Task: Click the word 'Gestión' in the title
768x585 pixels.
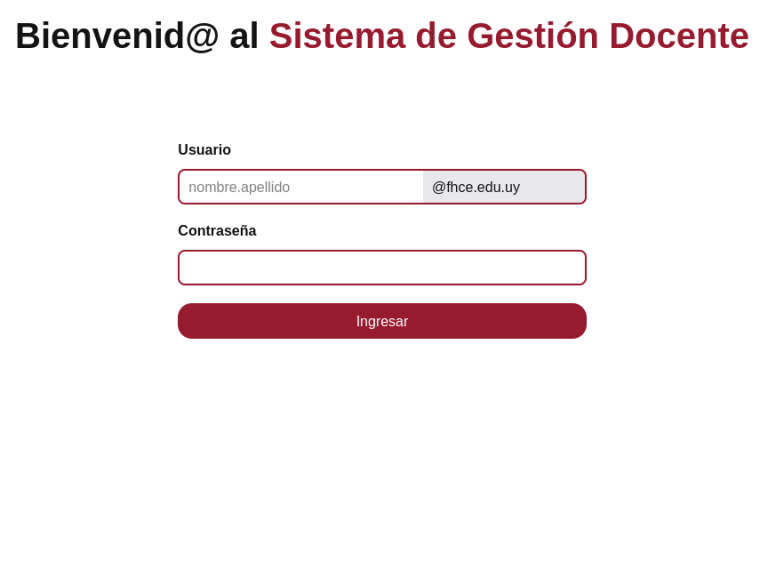Action: (533, 36)
